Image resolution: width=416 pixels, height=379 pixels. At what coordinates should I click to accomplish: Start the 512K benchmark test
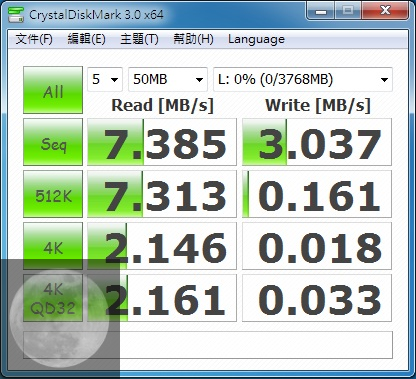(53, 194)
